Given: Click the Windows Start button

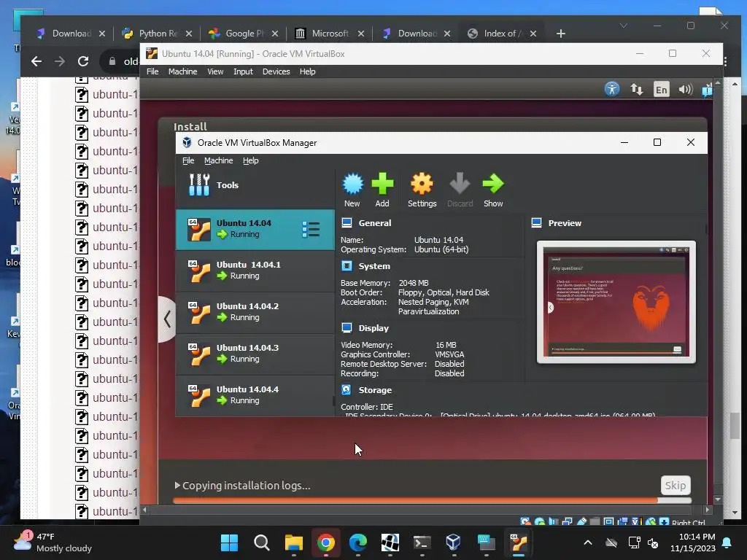Looking at the screenshot, I should (x=229, y=542).
